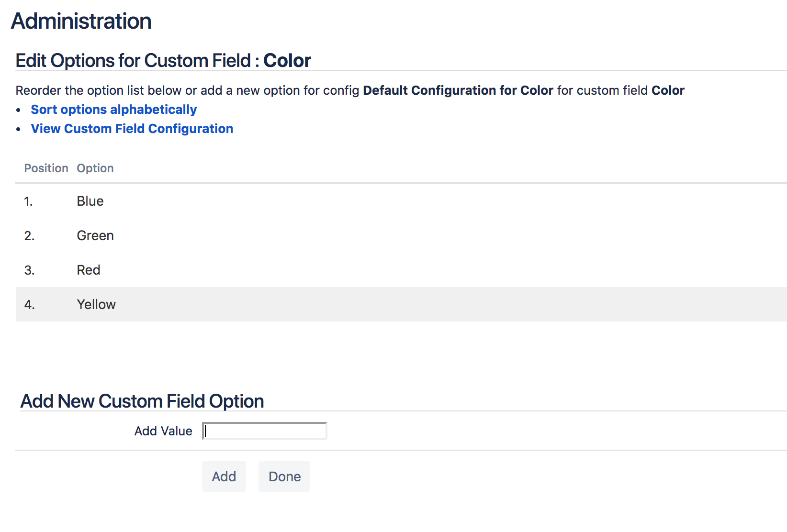Click position number 4 for Yellow
787x532 pixels.
pyautogui.click(x=29, y=305)
